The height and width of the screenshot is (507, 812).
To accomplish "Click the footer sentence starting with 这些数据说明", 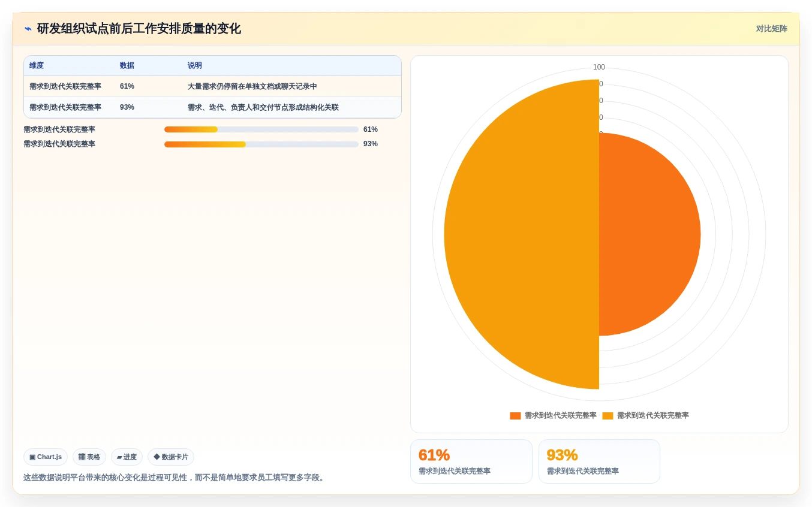I will [175, 478].
